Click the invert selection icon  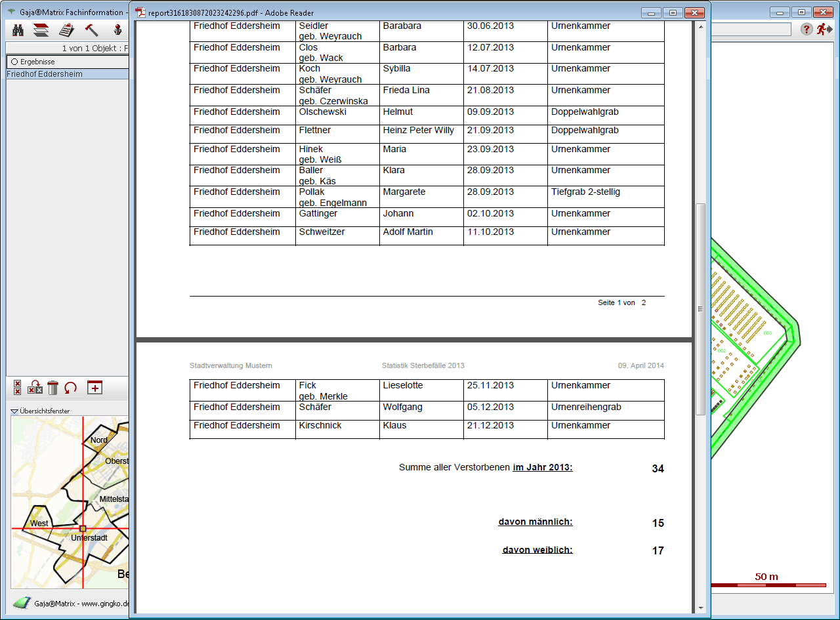pos(35,388)
